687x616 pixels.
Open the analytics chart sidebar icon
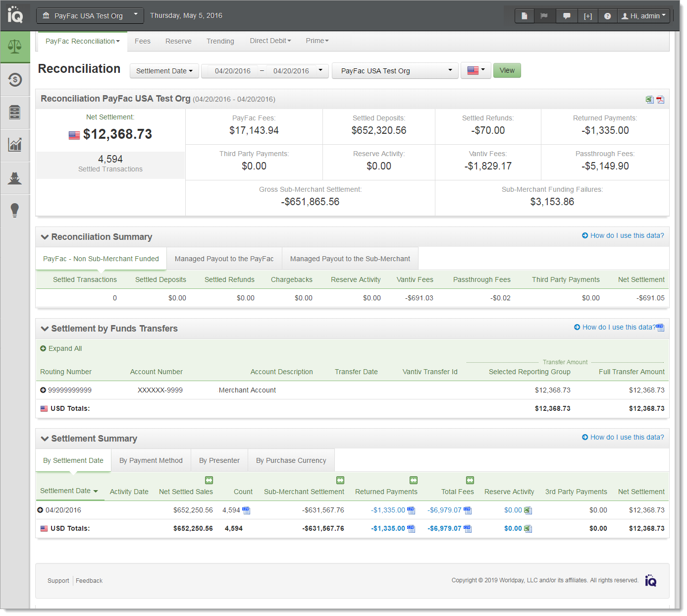(15, 145)
